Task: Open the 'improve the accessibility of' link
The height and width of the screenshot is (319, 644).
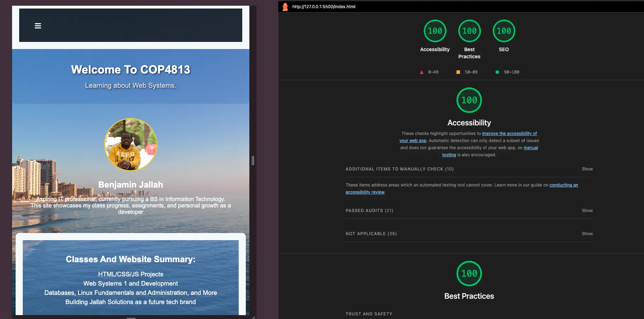Action: [509, 134]
